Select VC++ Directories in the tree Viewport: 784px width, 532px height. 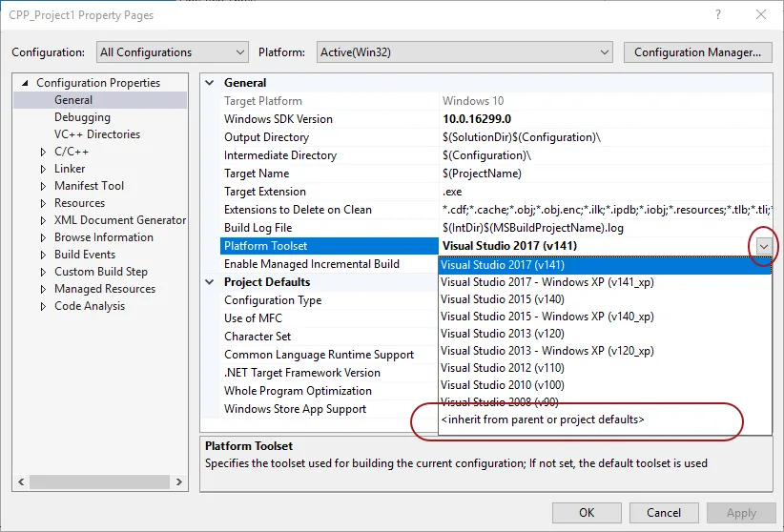click(97, 134)
